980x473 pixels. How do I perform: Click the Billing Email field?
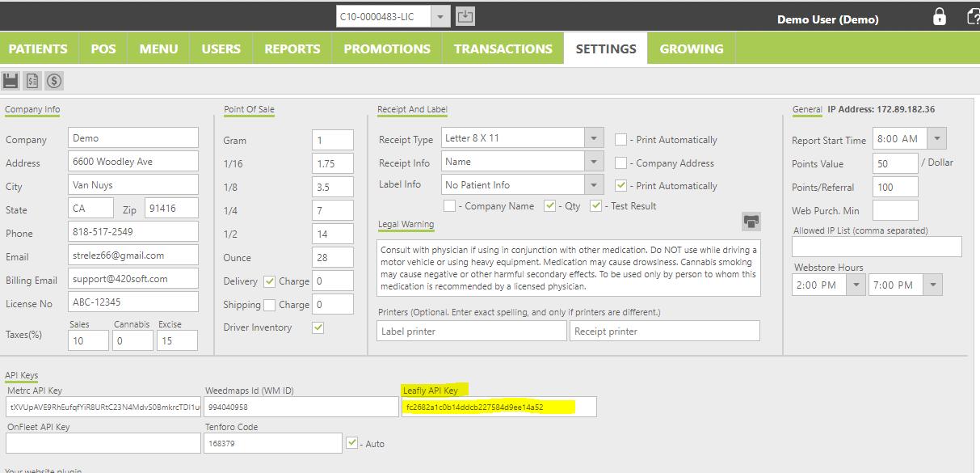click(x=133, y=278)
